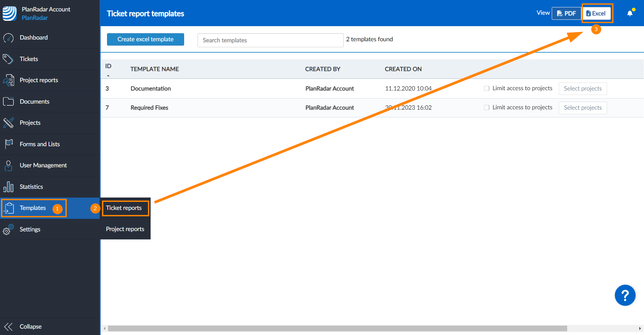Go to Tickets in the sidebar
This screenshot has height=335, width=644.
29,59
